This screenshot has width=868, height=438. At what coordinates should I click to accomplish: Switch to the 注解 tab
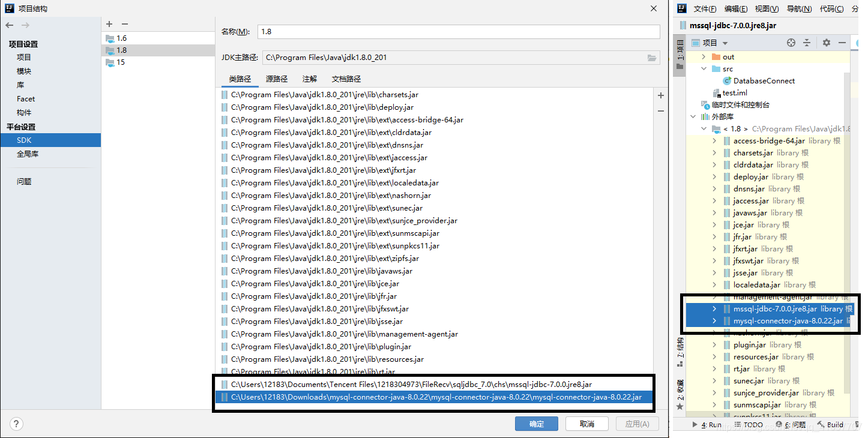310,79
